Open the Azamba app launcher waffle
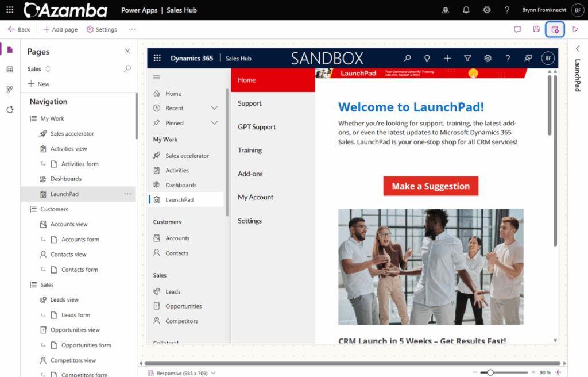 10,10
